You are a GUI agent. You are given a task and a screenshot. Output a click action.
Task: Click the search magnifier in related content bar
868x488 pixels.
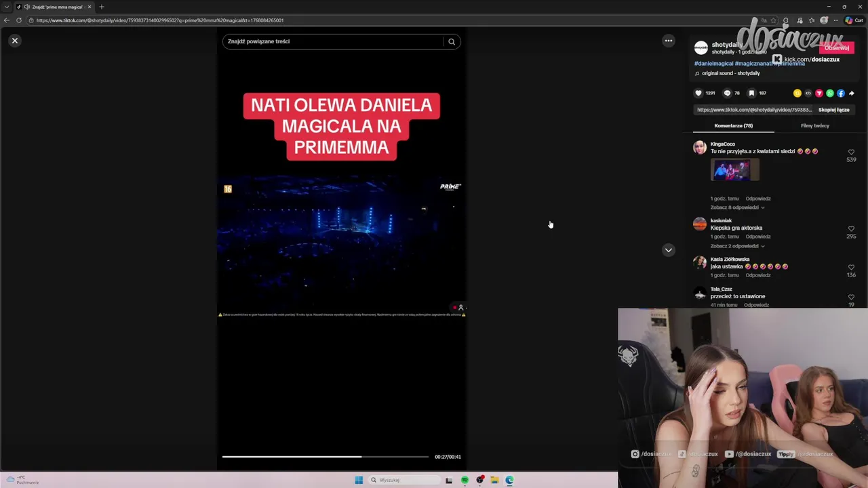pyautogui.click(x=452, y=41)
